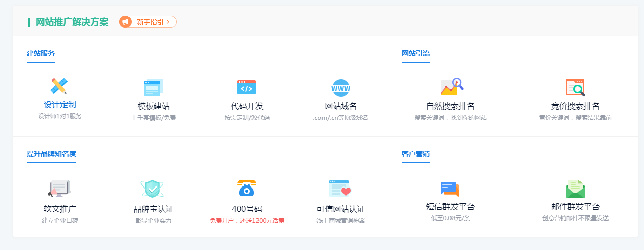Open the 自然搜索排名 link
The height and width of the screenshot is (250, 644).
tap(450, 106)
